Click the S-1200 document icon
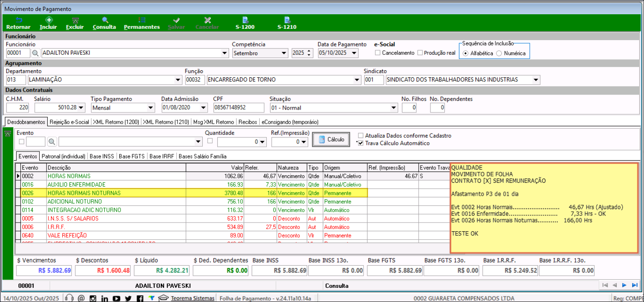 [245, 20]
